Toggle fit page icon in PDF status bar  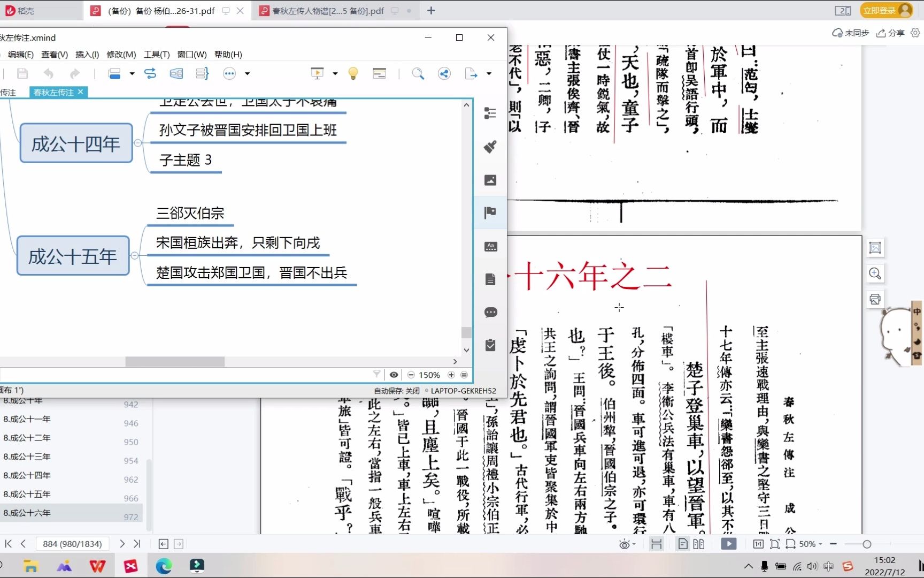click(774, 544)
